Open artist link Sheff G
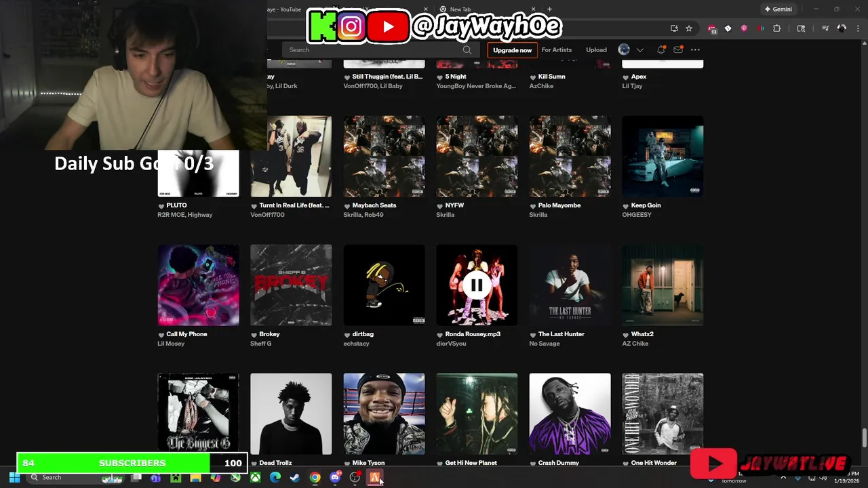Screen dimensions: 868x488 [260, 344]
